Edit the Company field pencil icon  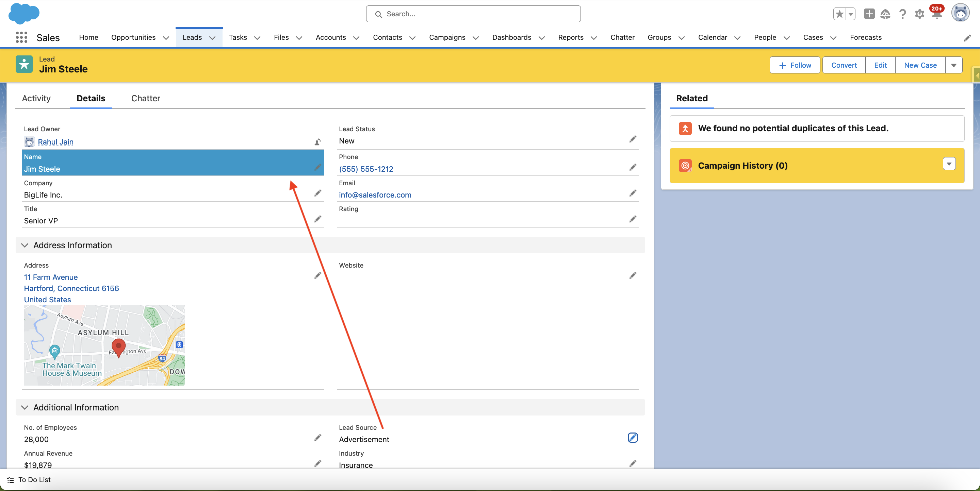coord(318,193)
